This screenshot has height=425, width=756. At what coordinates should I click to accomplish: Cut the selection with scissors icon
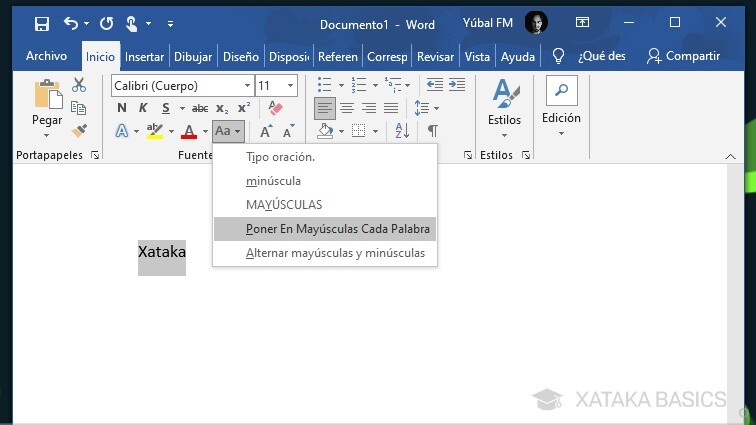(79, 85)
